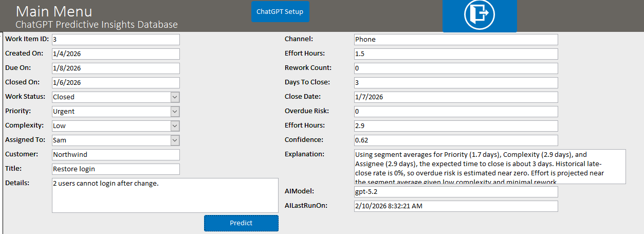Click into the Due On field

tap(116, 68)
